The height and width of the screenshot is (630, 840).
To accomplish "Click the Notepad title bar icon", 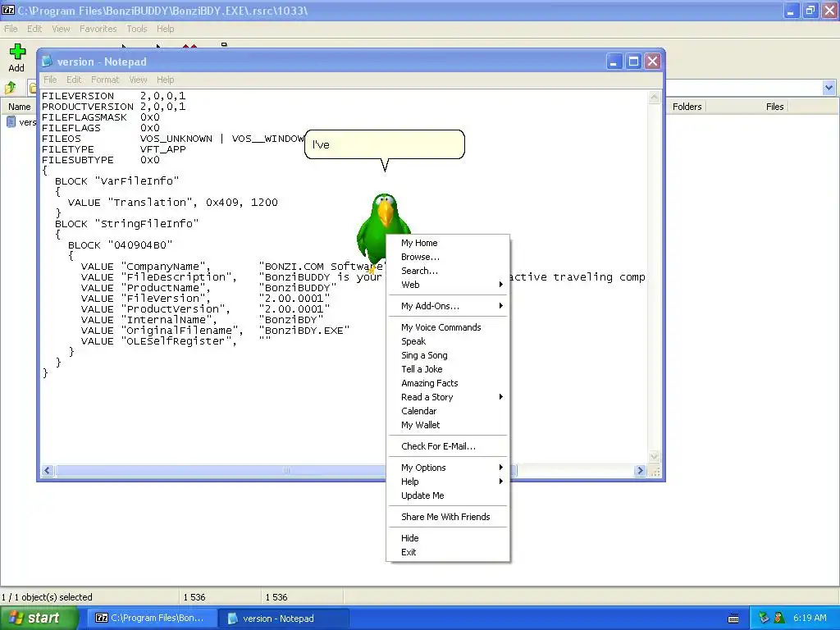I will pyautogui.click(x=47, y=62).
